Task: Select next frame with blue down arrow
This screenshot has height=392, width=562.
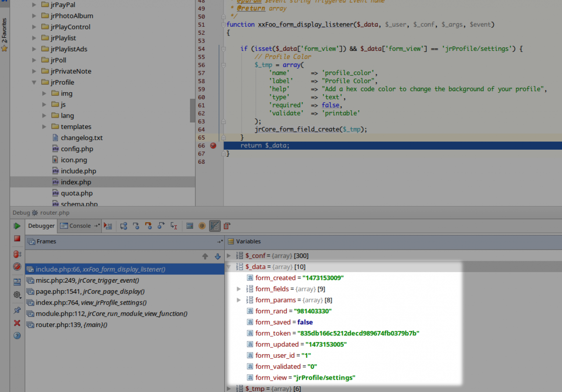Action: click(217, 257)
